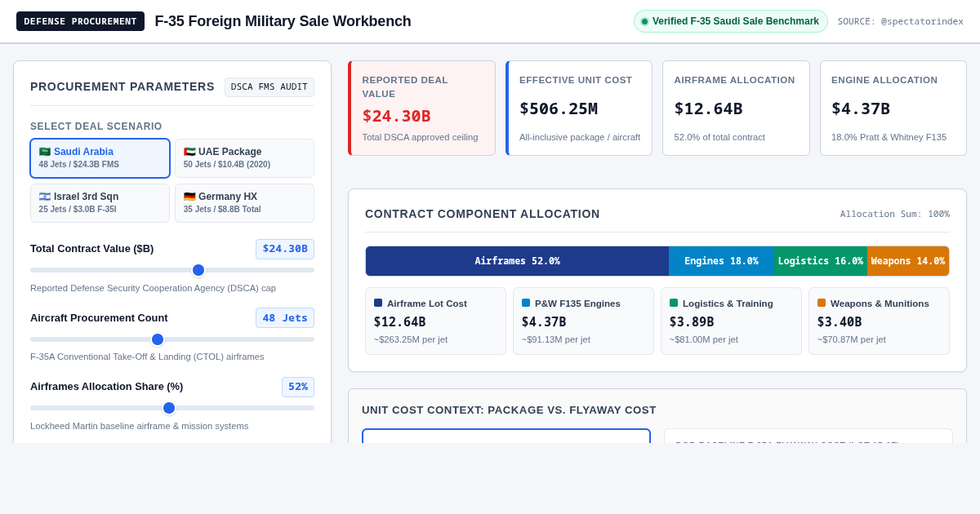The image size is (980, 514).
Task: Click the green verified benchmark dot
Action: click(644, 21)
